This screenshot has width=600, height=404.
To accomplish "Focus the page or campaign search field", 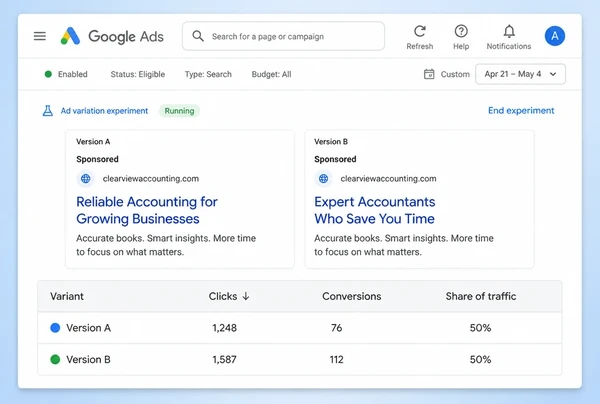I will 284,36.
